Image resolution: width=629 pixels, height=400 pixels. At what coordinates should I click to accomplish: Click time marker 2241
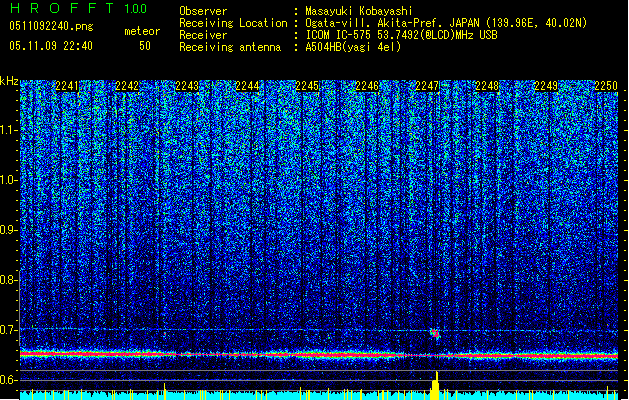[x=67, y=86]
